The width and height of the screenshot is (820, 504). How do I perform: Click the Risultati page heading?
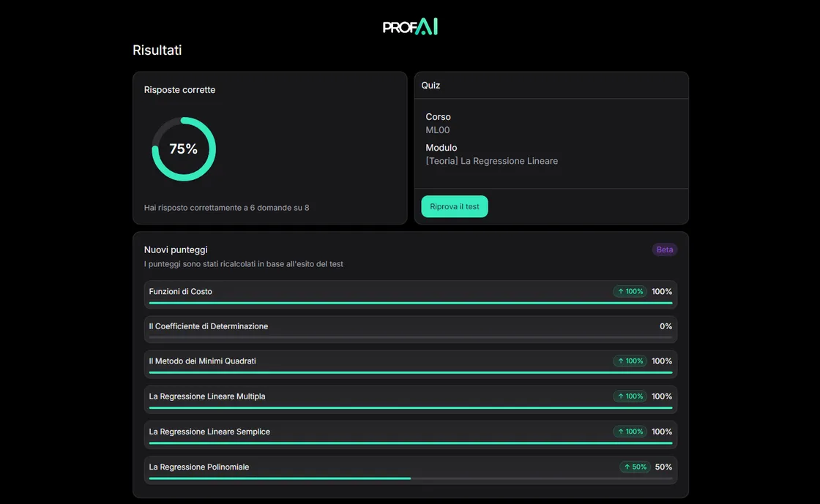pyautogui.click(x=157, y=50)
